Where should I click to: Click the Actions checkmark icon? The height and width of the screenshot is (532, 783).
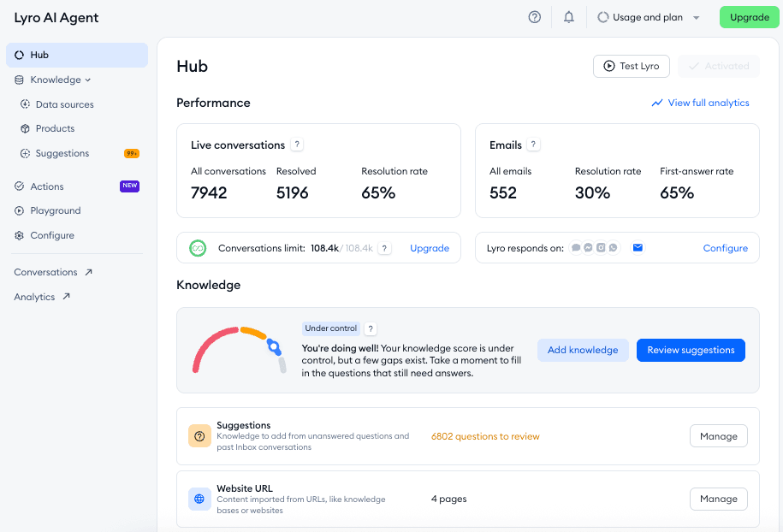tap(19, 186)
